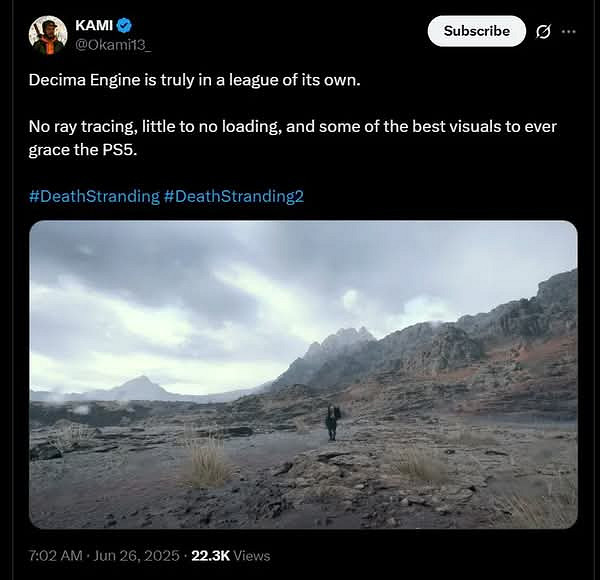Click the mountain peak in the image
This screenshot has height=580, width=600.
338,338
